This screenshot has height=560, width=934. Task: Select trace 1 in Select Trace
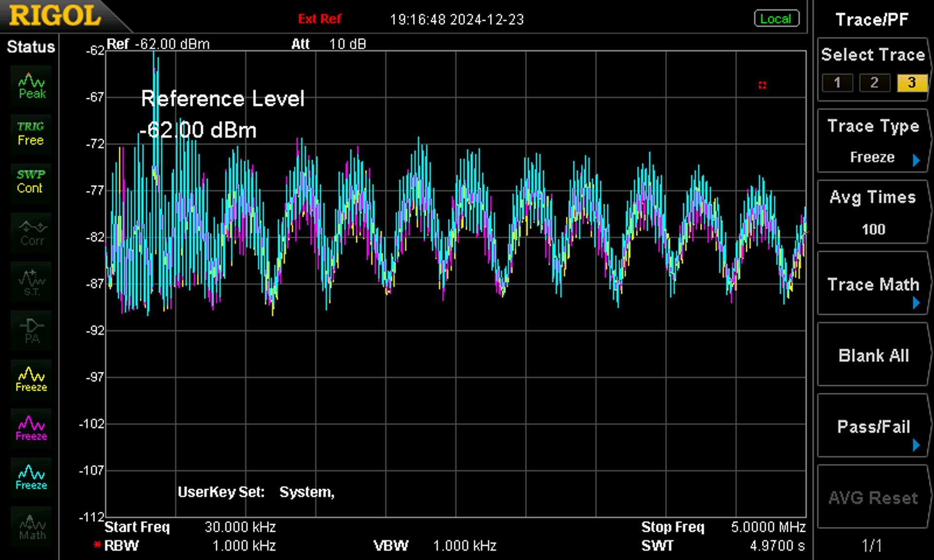click(837, 83)
